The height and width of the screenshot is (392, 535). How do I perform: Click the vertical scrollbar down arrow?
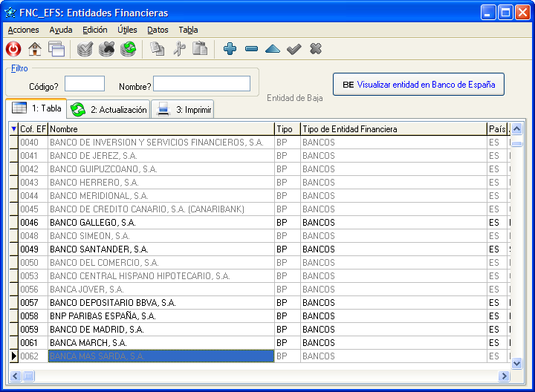(517, 363)
